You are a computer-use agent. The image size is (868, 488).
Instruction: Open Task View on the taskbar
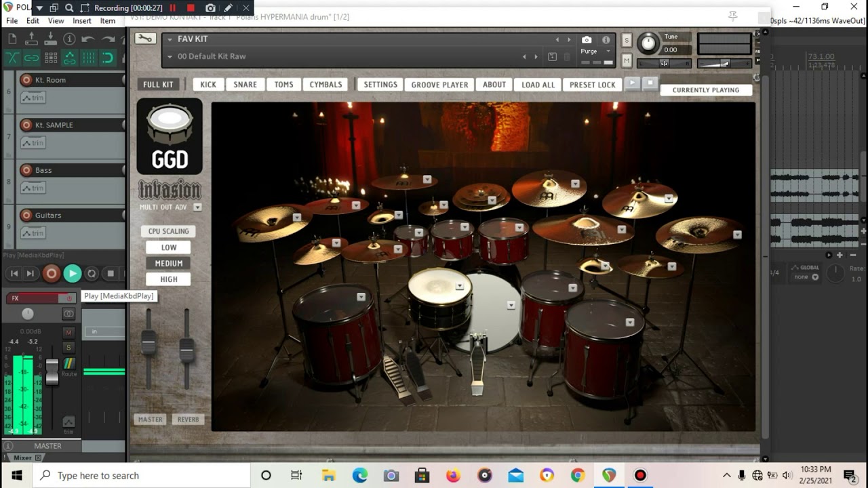point(296,475)
